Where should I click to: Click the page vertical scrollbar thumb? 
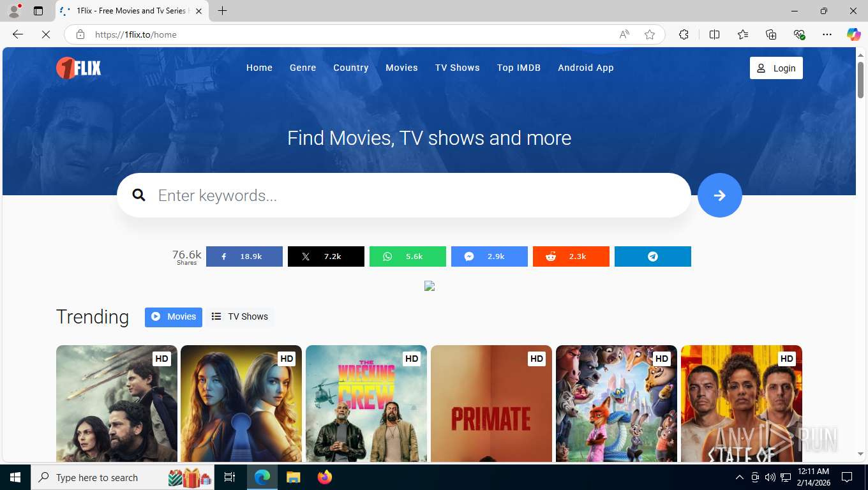(860, 80)
